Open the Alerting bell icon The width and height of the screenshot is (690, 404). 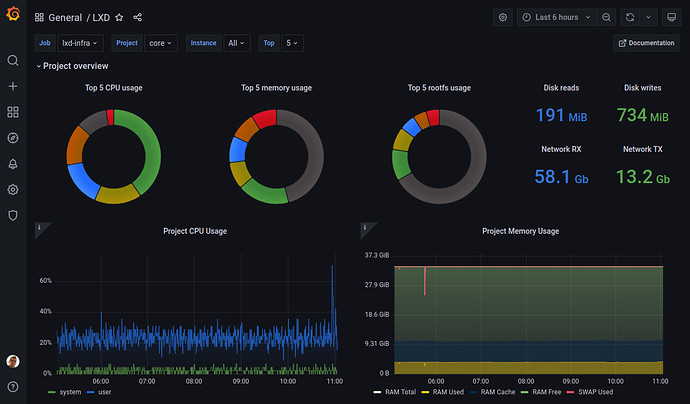tap(13, 164)
